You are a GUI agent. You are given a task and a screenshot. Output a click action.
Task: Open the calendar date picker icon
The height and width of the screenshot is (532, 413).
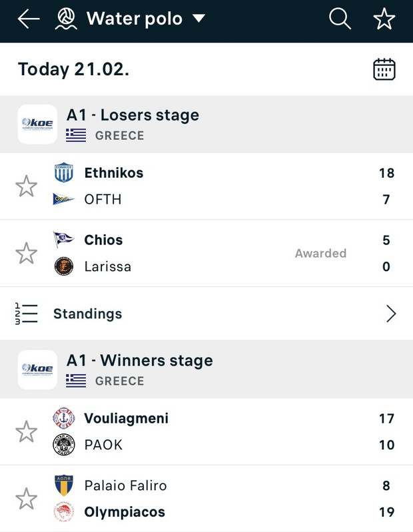(384, 69)
